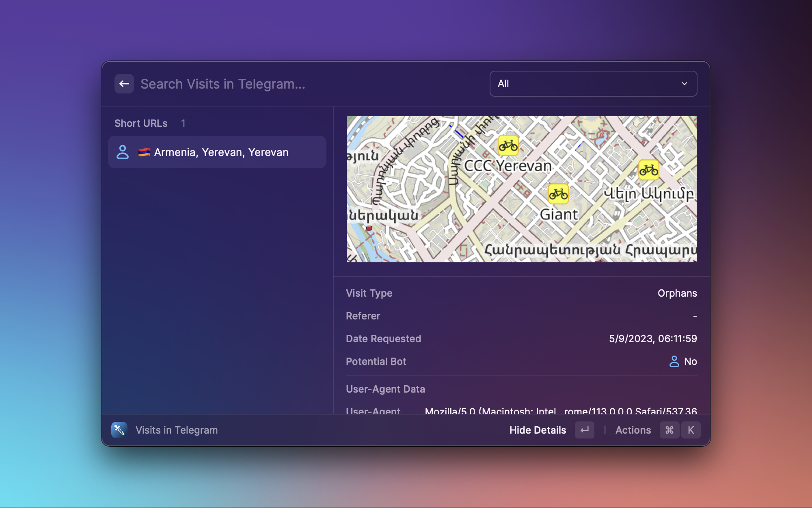Click the Short URLs section header
The width and height of the screenshot is (812, 508).
[x=141, y=123]
